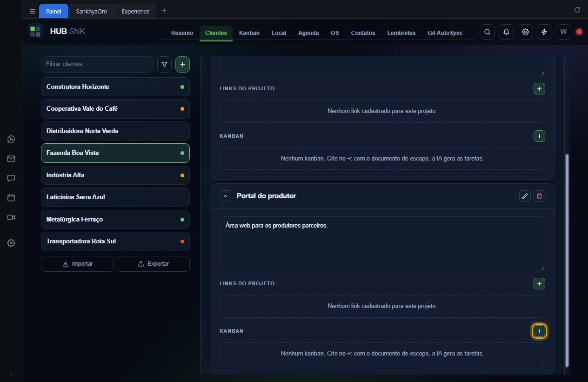The height and width of the screenshot is (382, 588).
Task: Select client Laticínios Serra Azul
Action: (x=115, y=197)
